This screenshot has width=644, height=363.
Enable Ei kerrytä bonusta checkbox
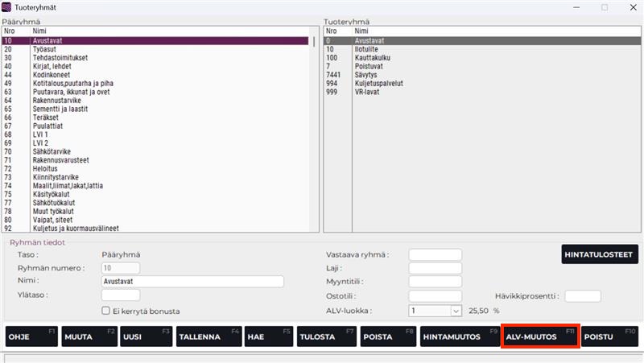pos(105,311)
